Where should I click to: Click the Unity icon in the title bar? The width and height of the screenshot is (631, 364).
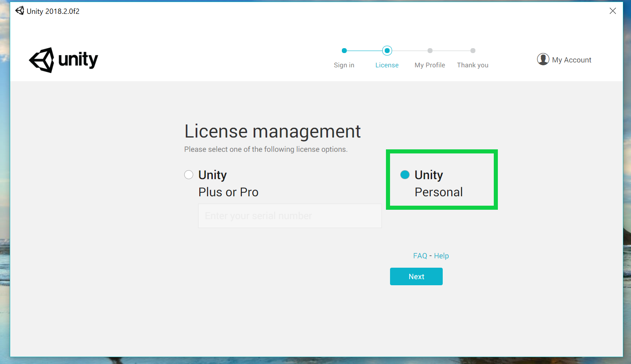tap(20, 11)
